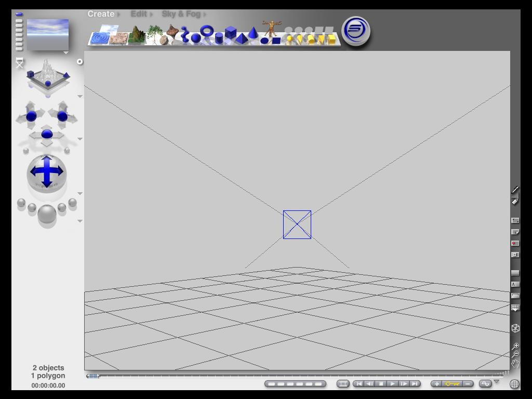Create a flat 2D disc

264,41
